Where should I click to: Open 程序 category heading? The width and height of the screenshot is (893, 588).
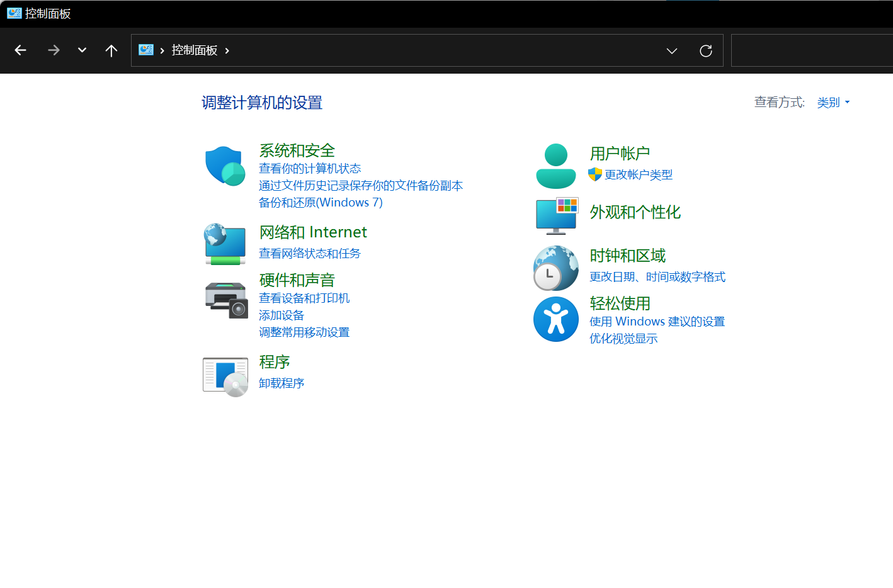(x=275, y=362)
